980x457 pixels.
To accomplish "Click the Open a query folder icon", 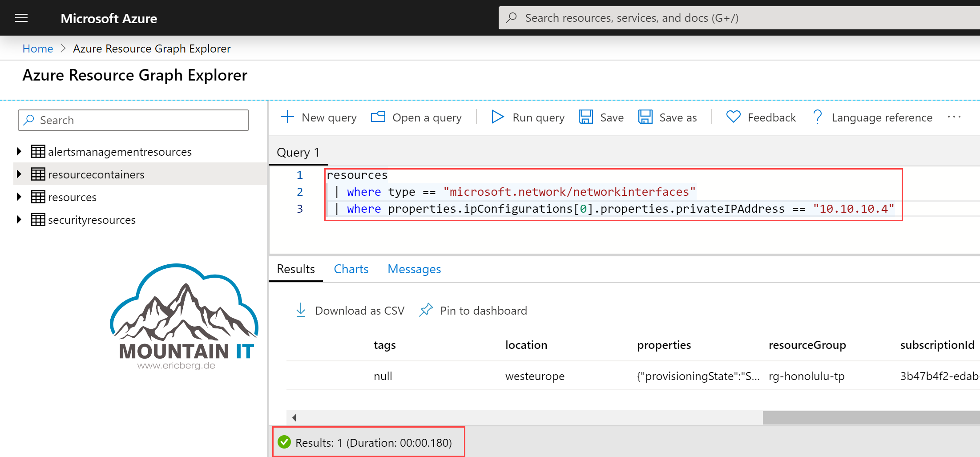I will [378, 117].
